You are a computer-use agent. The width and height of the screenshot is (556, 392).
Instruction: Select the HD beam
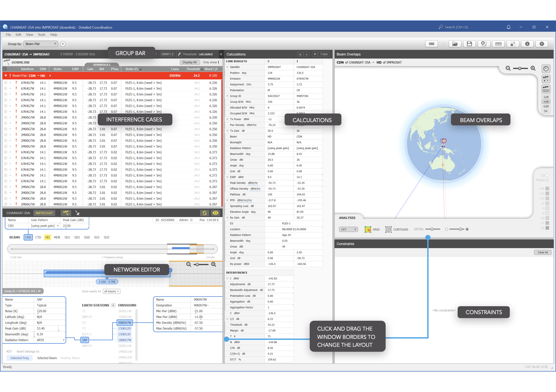point(48,237)
